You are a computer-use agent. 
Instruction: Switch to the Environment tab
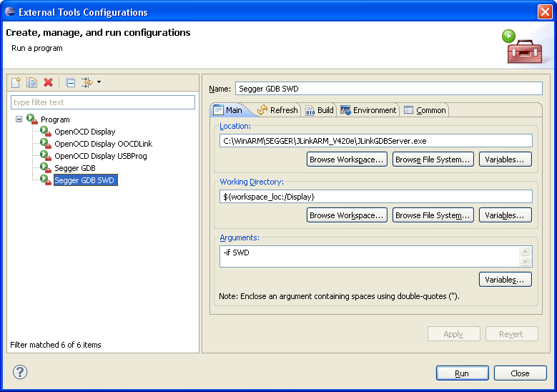(368, 110)
